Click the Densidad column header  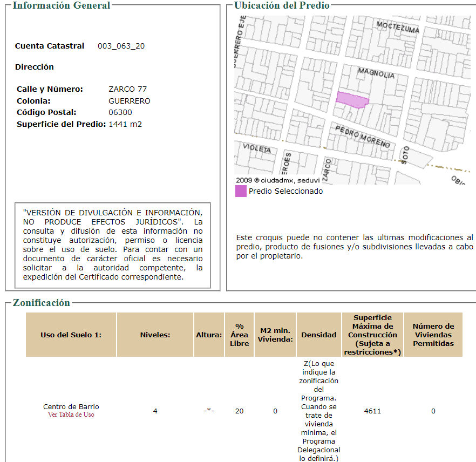point(319,335)
